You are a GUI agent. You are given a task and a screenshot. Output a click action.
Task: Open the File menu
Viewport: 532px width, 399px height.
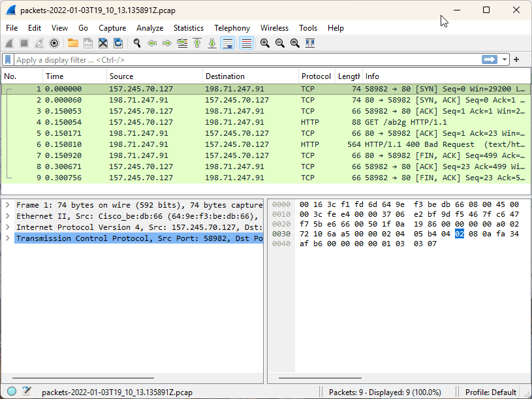[x=12, y=28]
